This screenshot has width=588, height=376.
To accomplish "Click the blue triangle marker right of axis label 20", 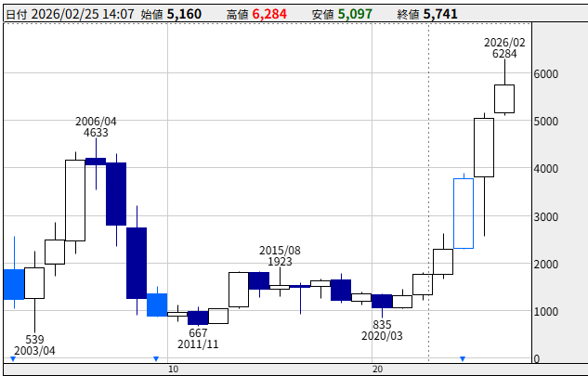I will click(x=463, y=358).
